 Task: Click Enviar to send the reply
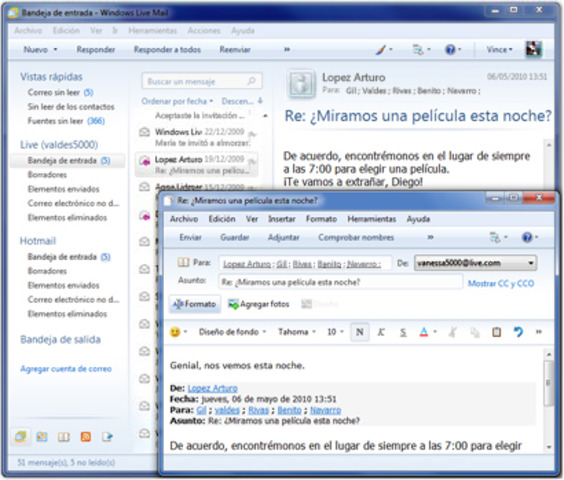(190, 237)
